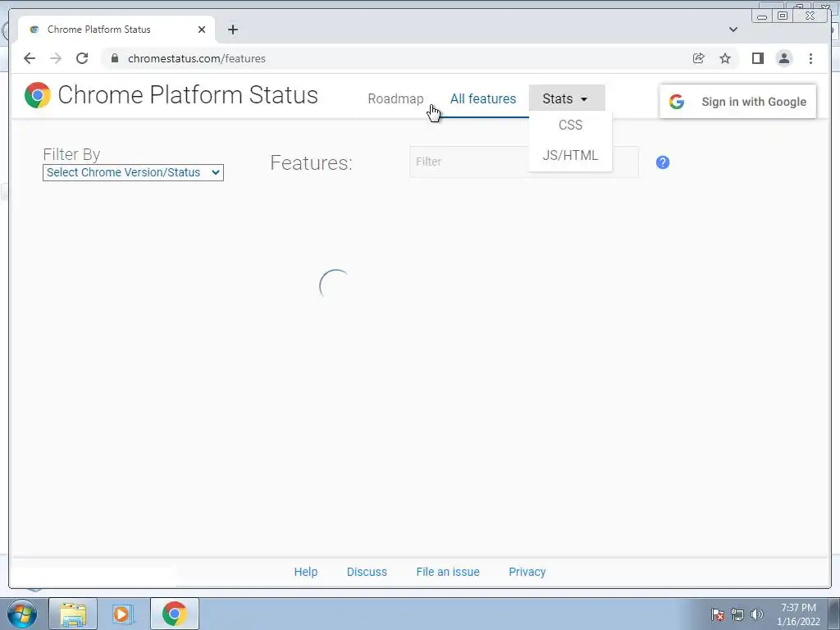
Task: Click the Action Center flag tray icon
Action: [x=718, y=614]
